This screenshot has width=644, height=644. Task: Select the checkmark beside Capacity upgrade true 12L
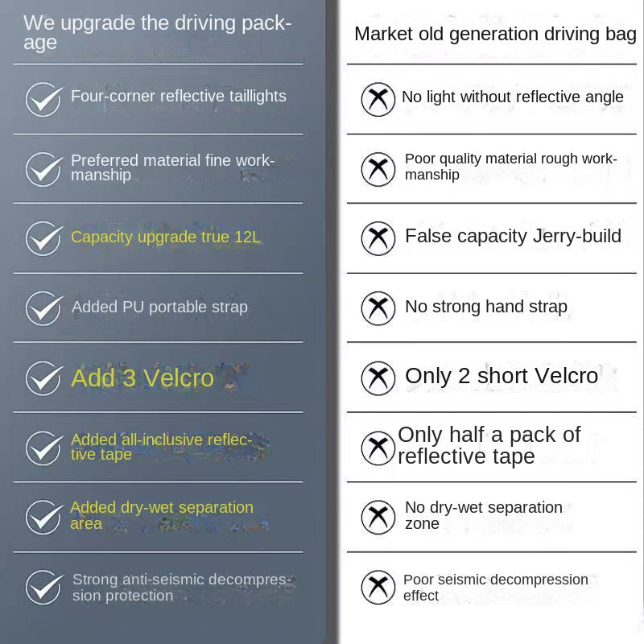pyautogui.click(x=43, y=238)
